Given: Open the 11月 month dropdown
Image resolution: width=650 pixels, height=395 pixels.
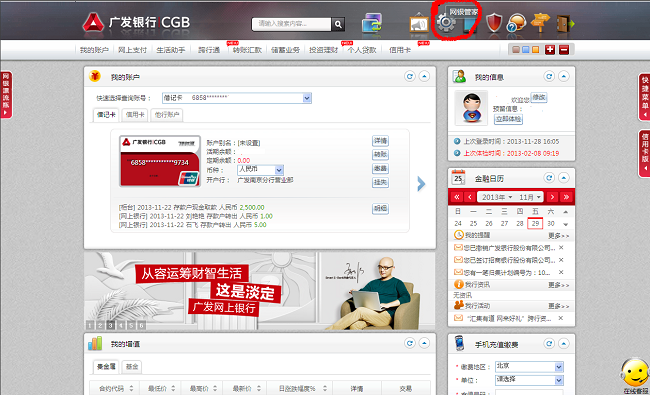Looking at the screenshot, I should 529,197.
